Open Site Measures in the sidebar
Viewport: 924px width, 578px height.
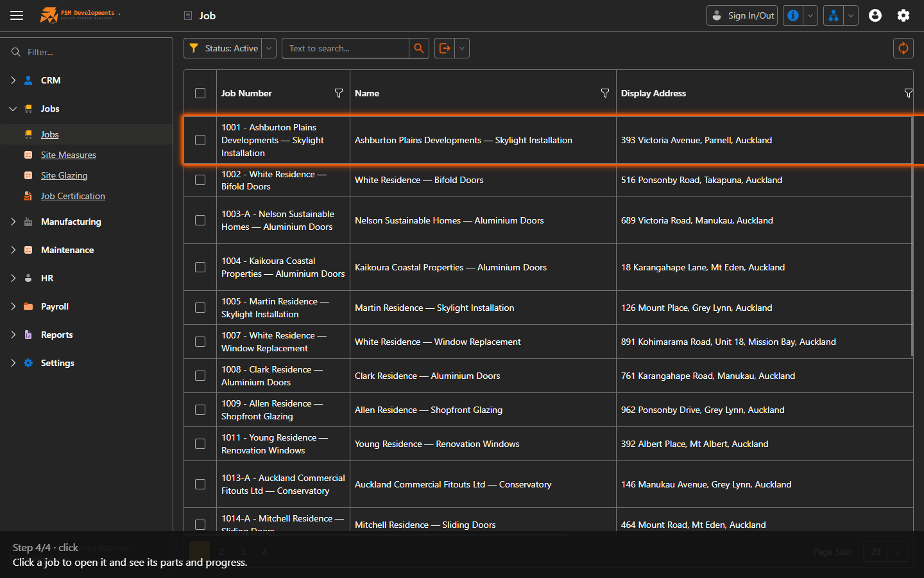coord(69,155)
